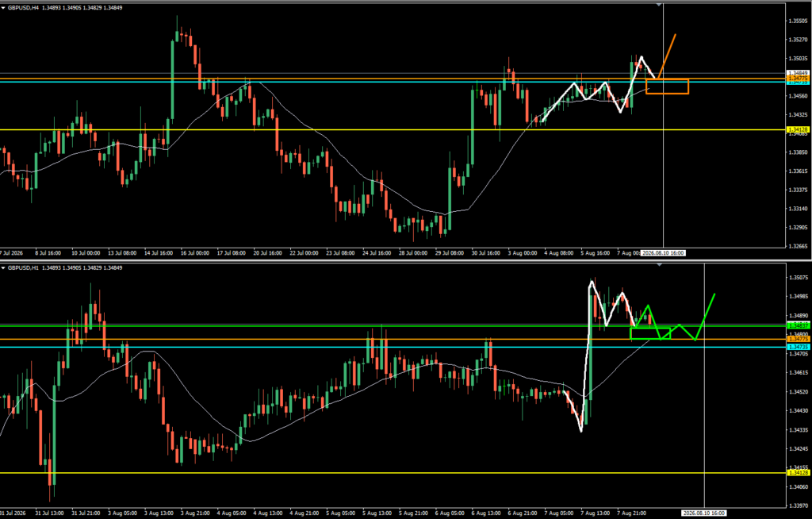Click the 1.34430 price scale value on H1 chart
The height and width of the screenshot is (519, 812).
798,411
